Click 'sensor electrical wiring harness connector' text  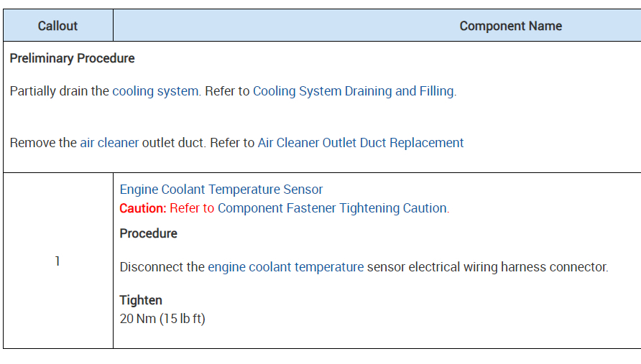(487, 267)
